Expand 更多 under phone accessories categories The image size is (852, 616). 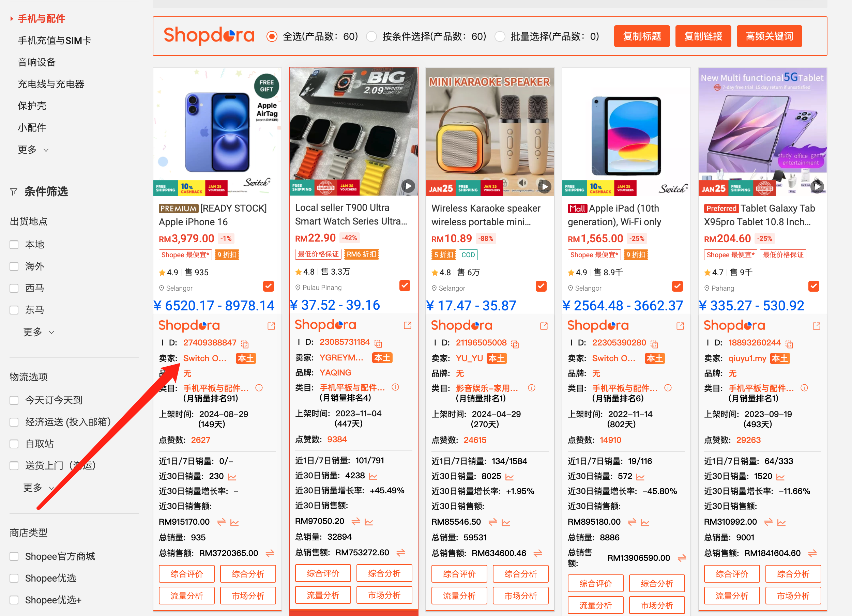tap(33, 150)
